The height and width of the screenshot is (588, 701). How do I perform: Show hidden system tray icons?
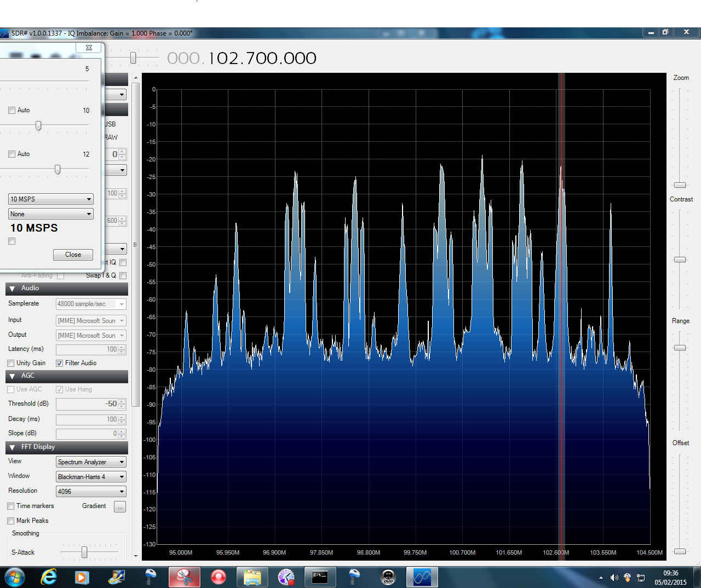[x=601, y=578]
